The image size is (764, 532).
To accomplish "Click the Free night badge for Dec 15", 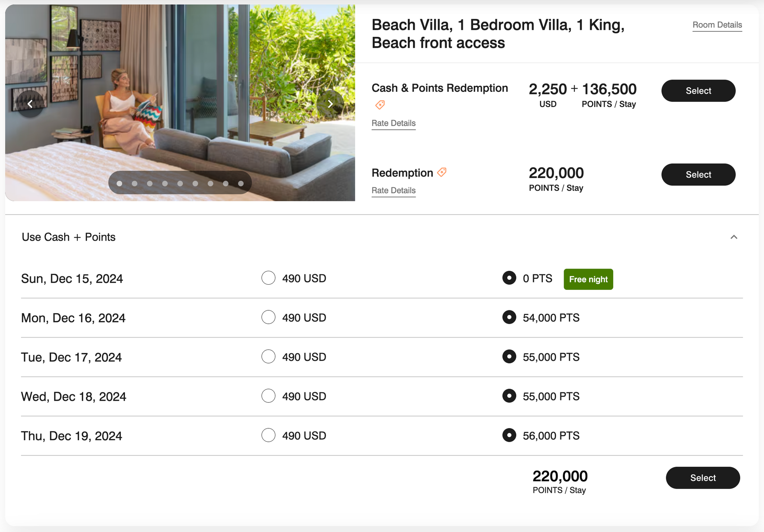I will tap(588, 279).
